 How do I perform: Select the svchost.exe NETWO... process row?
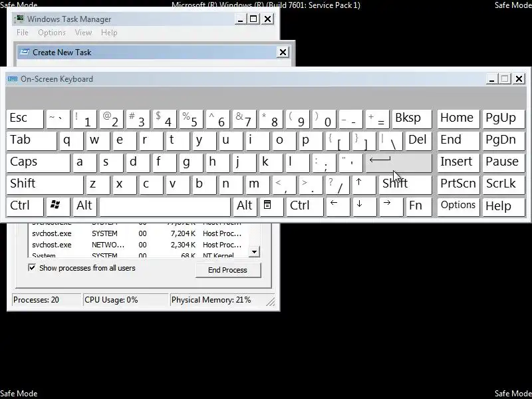pos(139,245)
